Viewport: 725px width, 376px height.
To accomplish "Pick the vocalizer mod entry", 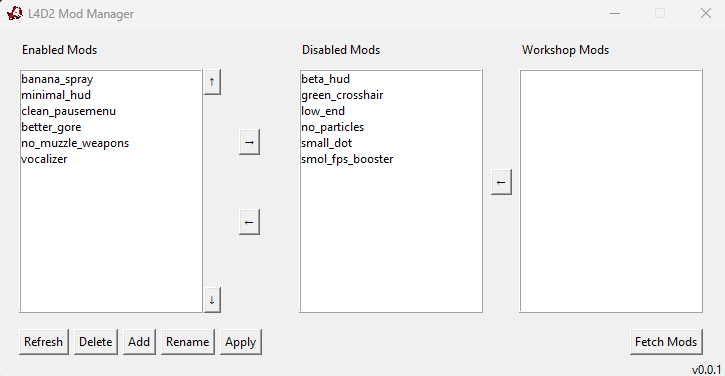I will coord(44,159).
